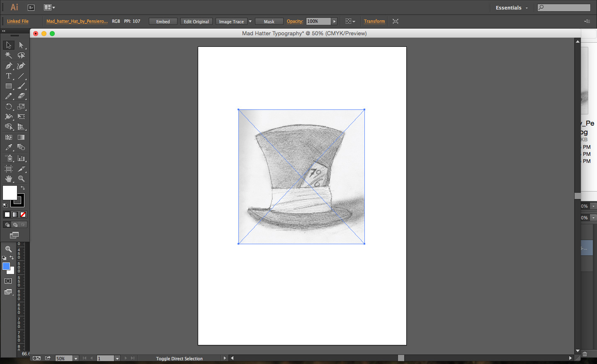The width and height of the screenshot is (597, 364).
Task: Pick the Width (warp) tool
Action: 9,116
